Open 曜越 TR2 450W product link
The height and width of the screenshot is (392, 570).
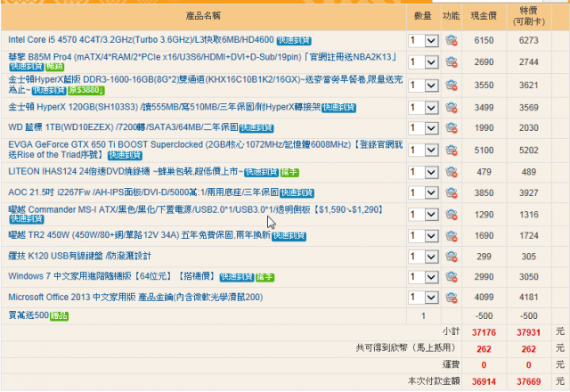(139, 235)
